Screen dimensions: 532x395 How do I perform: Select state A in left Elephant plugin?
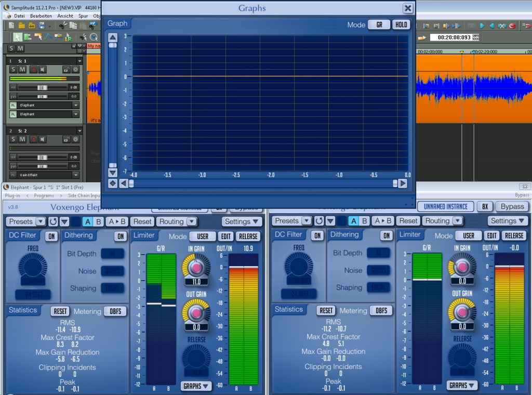(x=87, y=221)
